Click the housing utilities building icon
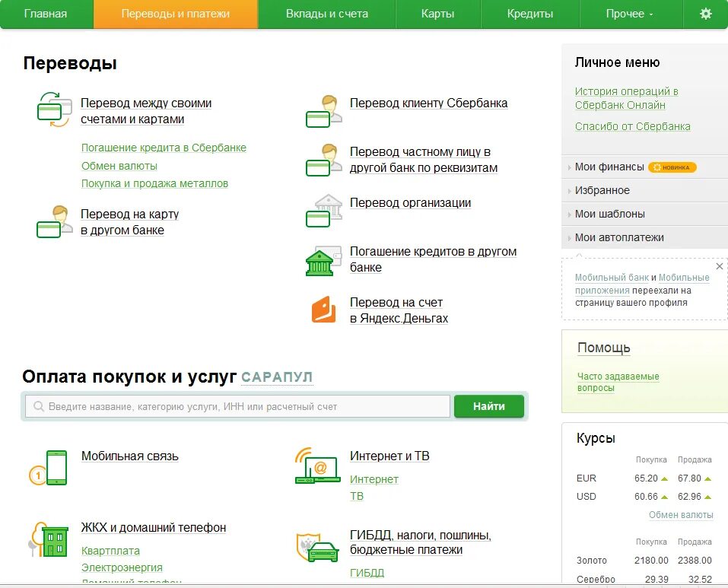Image resolution: width=728 pixels, height=588 pixels. [x=48, y=539]
